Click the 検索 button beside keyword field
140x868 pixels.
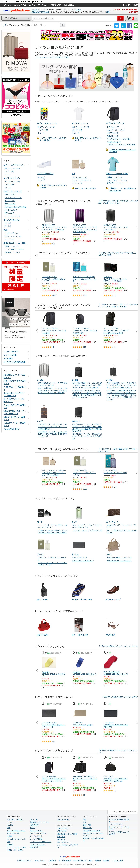63,25
